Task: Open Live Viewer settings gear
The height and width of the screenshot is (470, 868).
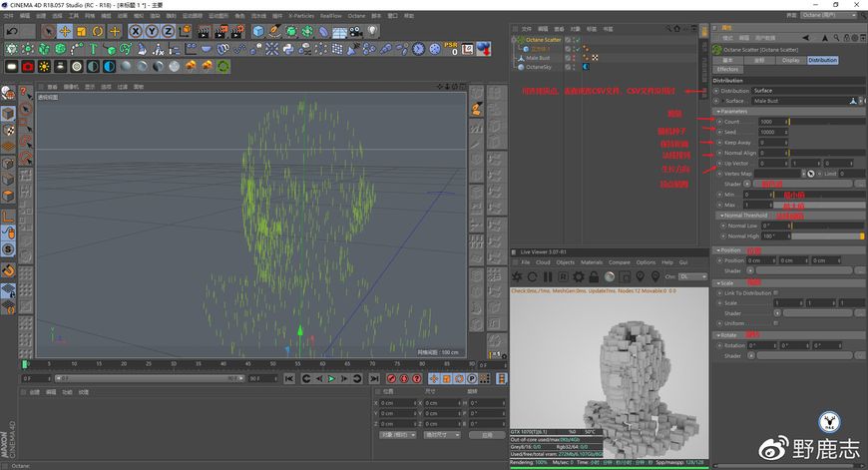Action: (579, 276)
